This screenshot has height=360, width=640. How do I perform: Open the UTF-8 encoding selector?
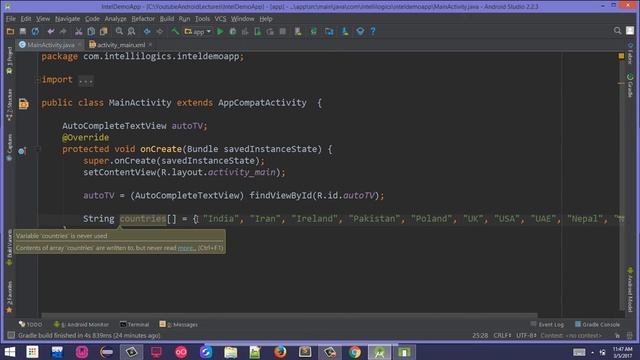526,335
